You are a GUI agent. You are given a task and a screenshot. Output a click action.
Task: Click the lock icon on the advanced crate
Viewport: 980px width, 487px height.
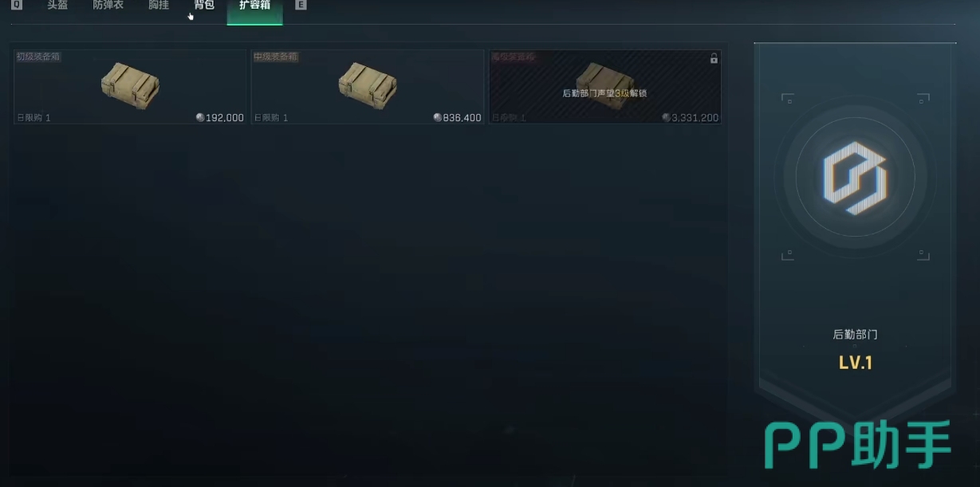click(714, 58)
